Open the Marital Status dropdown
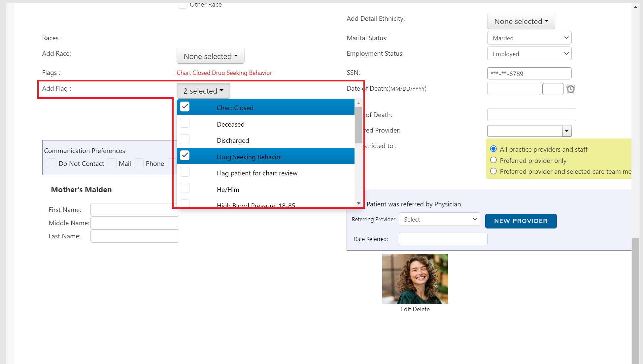 pyautogui.click(x=529, y=38)
